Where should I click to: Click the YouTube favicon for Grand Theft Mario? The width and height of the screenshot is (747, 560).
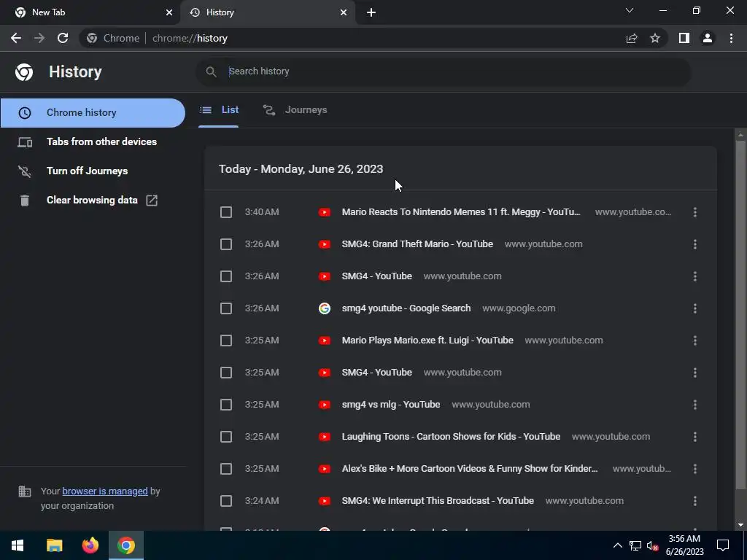pyautogui.click(x=325, y=244)
